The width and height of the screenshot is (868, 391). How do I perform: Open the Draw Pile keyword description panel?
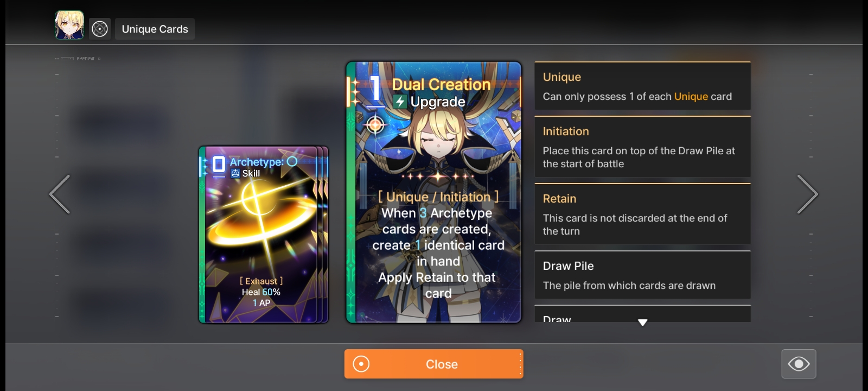[643, 275]
